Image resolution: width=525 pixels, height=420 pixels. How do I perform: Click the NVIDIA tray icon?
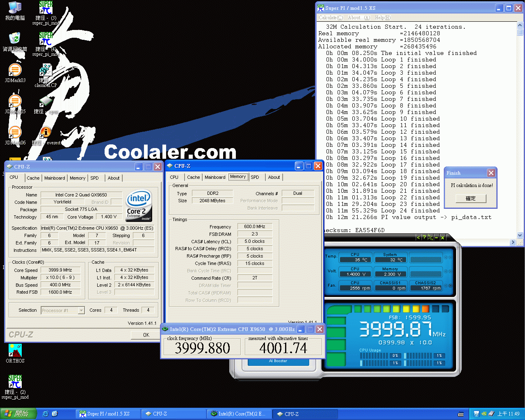(484, 414)
